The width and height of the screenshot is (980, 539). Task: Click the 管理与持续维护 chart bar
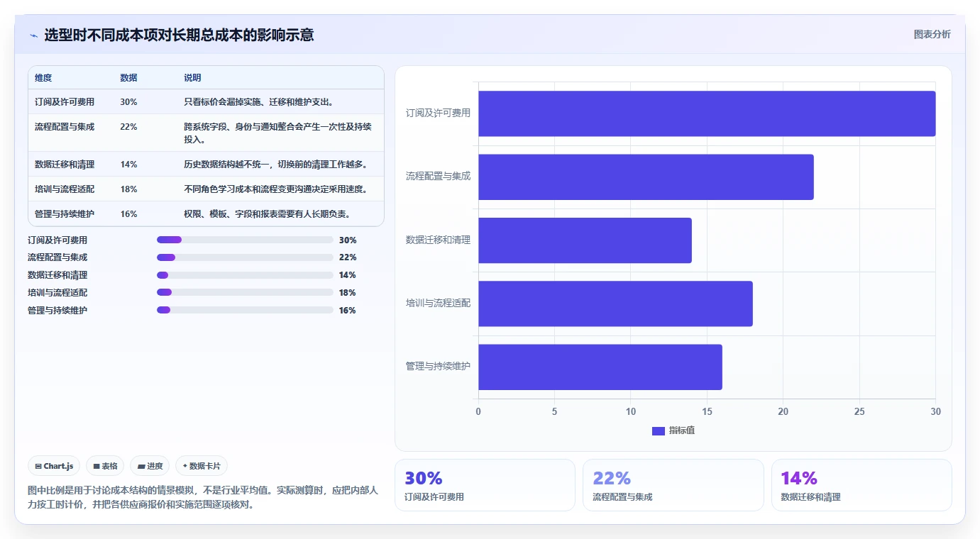tap(600, 367)
